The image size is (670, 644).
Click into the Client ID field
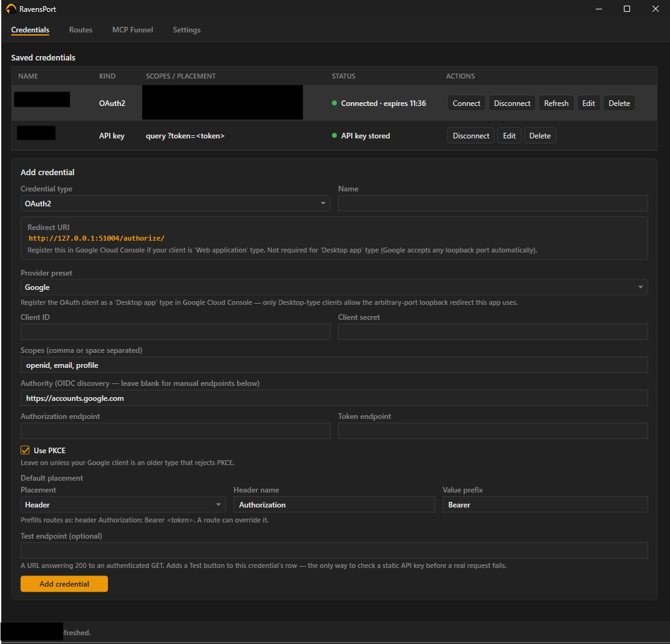(x=175, y=332)
